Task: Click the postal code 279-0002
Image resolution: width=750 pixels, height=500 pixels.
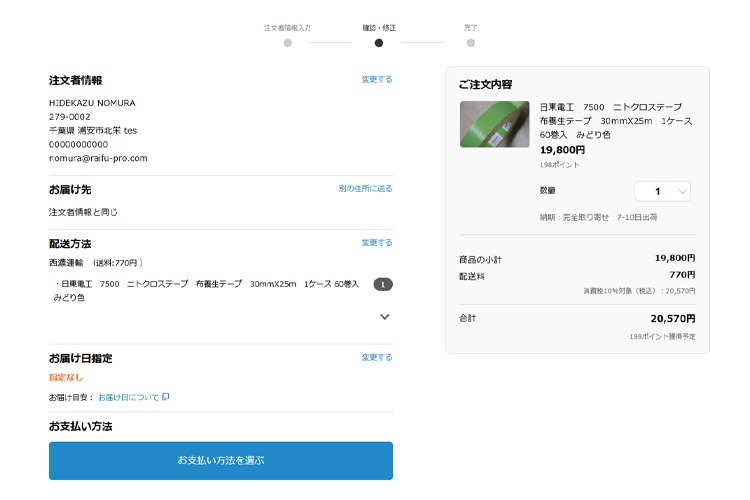Action: coord(70,117)
